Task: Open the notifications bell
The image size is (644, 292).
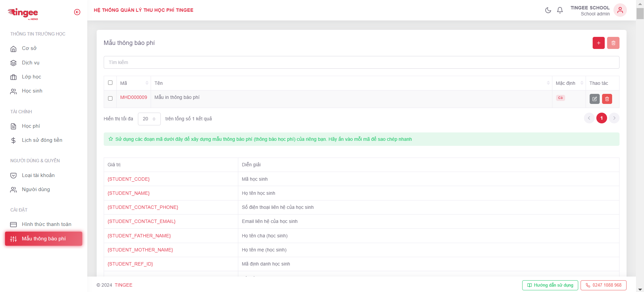Action: pos(560,10)
